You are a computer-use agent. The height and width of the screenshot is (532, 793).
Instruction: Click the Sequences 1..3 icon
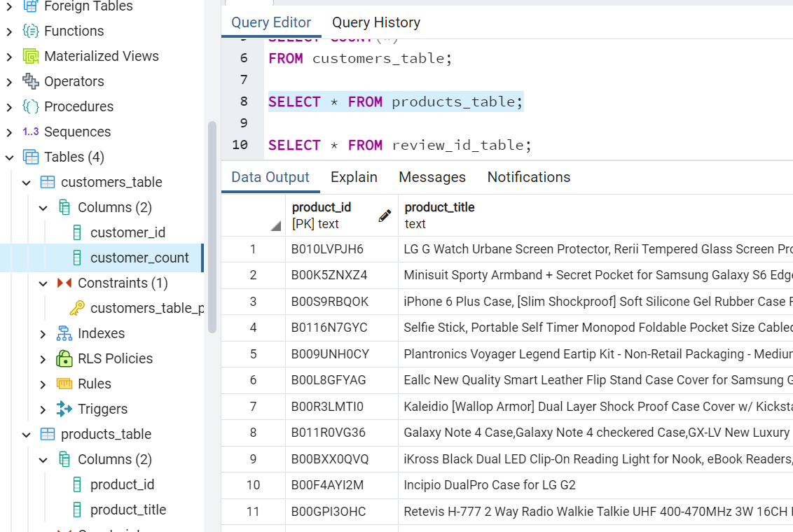[x=31, y=132]
